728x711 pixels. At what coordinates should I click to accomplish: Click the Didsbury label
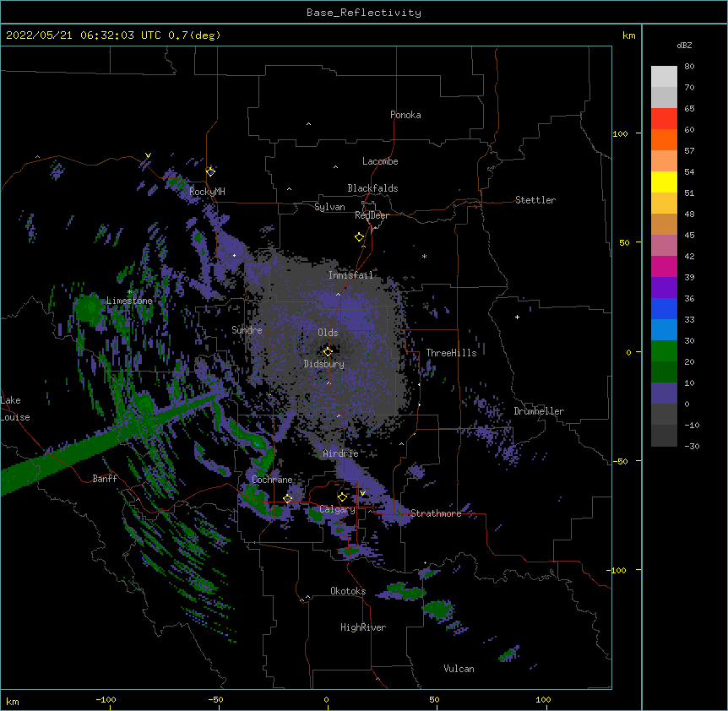324,364
